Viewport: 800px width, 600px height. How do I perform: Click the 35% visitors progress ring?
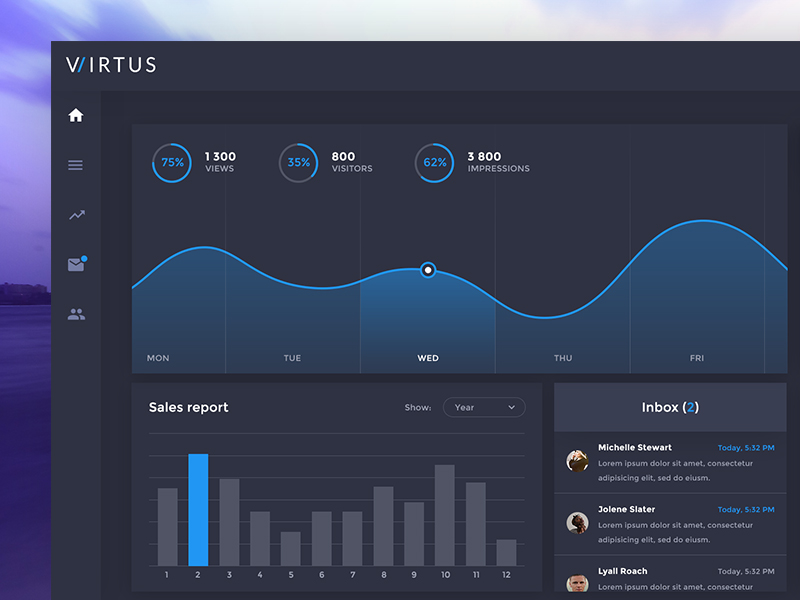[x=298, y=163]
